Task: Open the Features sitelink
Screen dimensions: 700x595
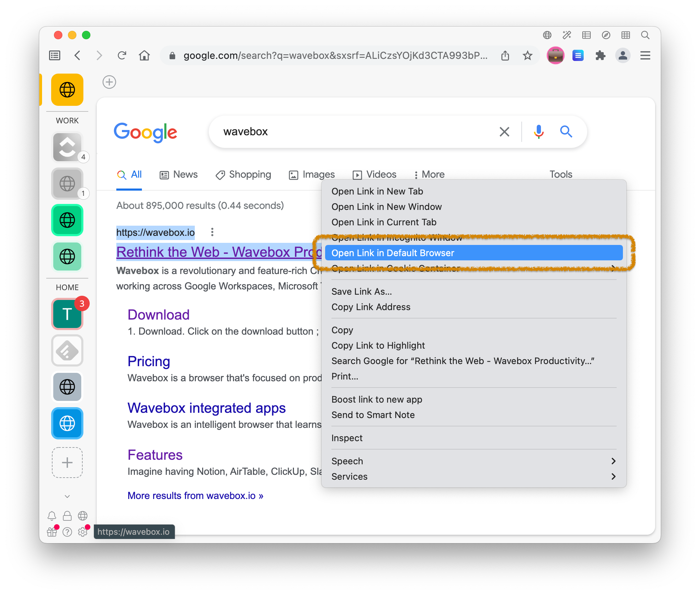Action: click(155, 455)
